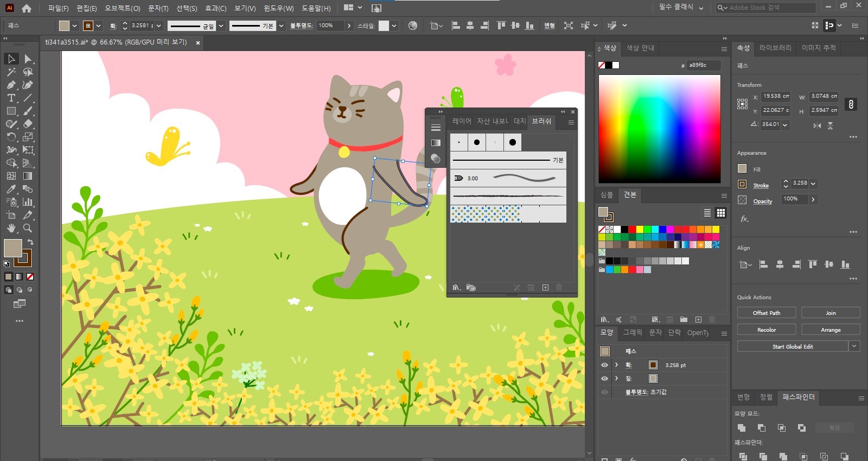Screen dimensions: 868x461
Task: Pick the Eyedropper tool
Action: pos(11,189)
